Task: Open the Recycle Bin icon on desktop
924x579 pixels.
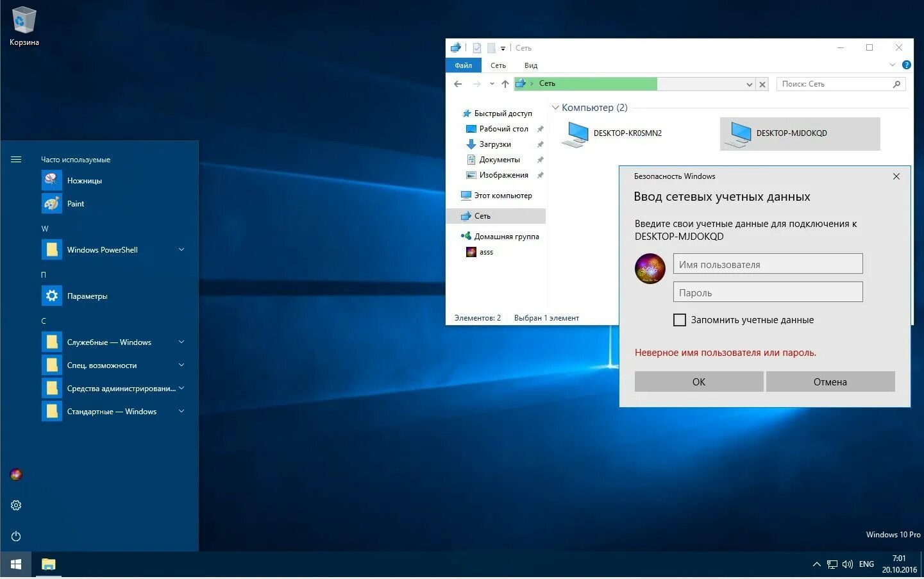Action: (24, 26)
